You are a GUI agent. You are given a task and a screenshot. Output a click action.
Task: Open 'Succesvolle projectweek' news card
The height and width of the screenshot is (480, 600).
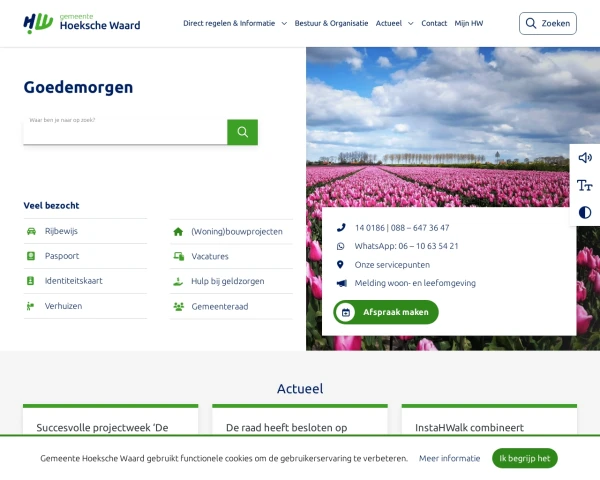coord(111,420)
